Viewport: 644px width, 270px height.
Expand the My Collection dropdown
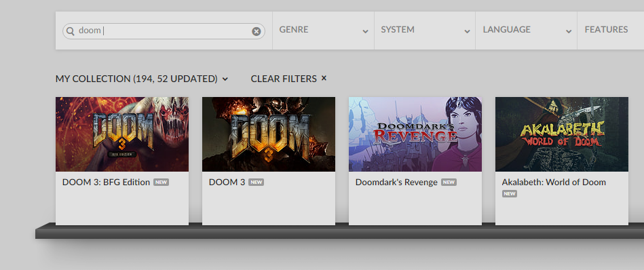point(142,79)
